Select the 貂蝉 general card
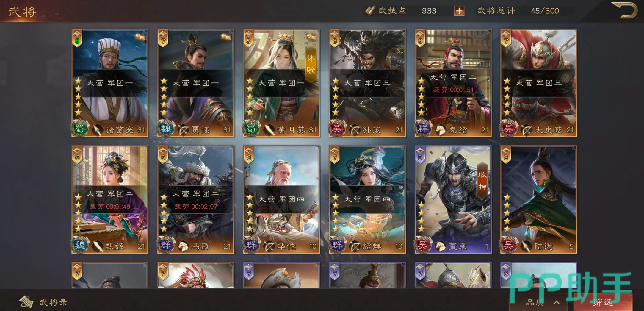The image size is (644, 311). tap(367, 200)
